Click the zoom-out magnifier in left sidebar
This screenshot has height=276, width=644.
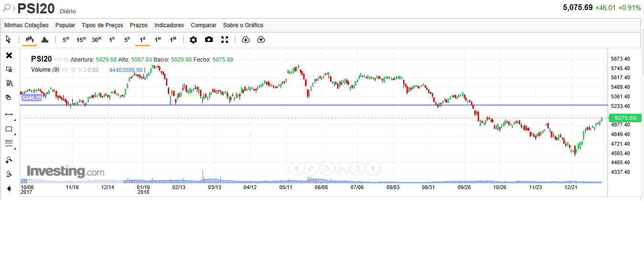9,174
